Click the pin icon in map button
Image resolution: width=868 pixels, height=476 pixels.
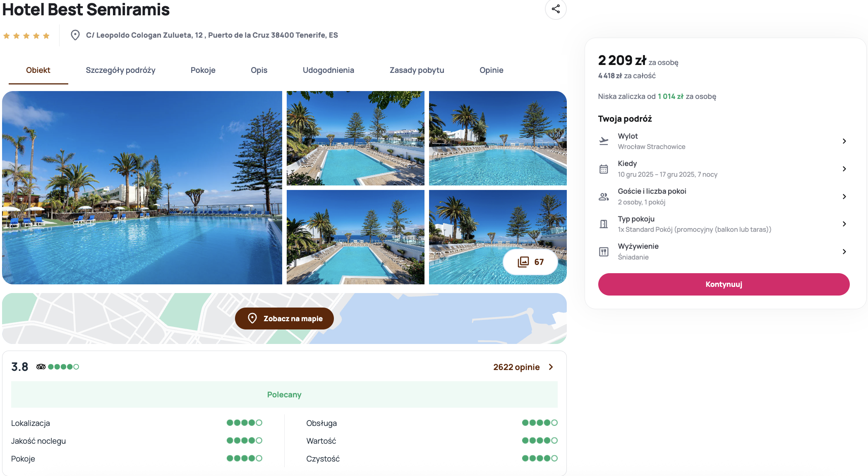click(252, 318)
